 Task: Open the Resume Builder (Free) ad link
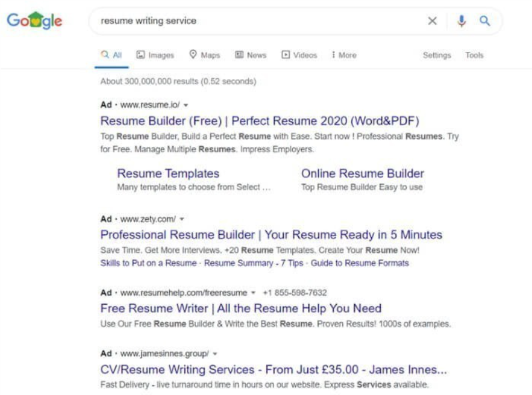(260, 120)
